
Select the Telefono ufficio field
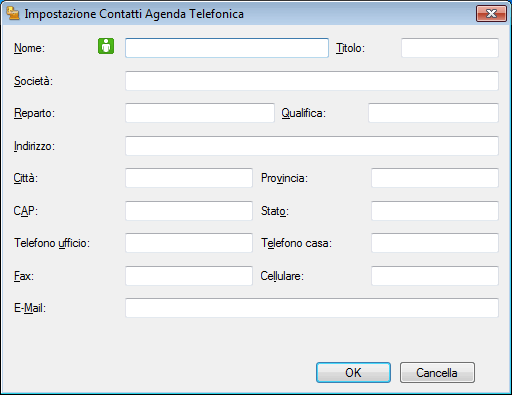click(189, 243)
